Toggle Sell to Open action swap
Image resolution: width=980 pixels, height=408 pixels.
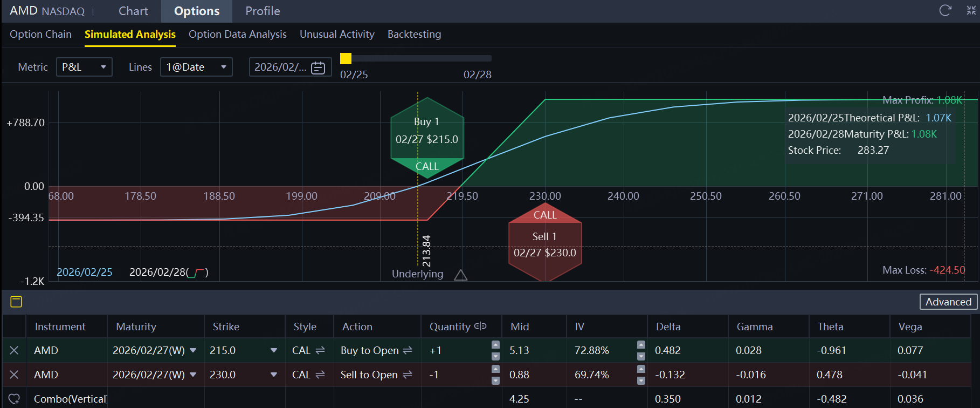[406, 375]
